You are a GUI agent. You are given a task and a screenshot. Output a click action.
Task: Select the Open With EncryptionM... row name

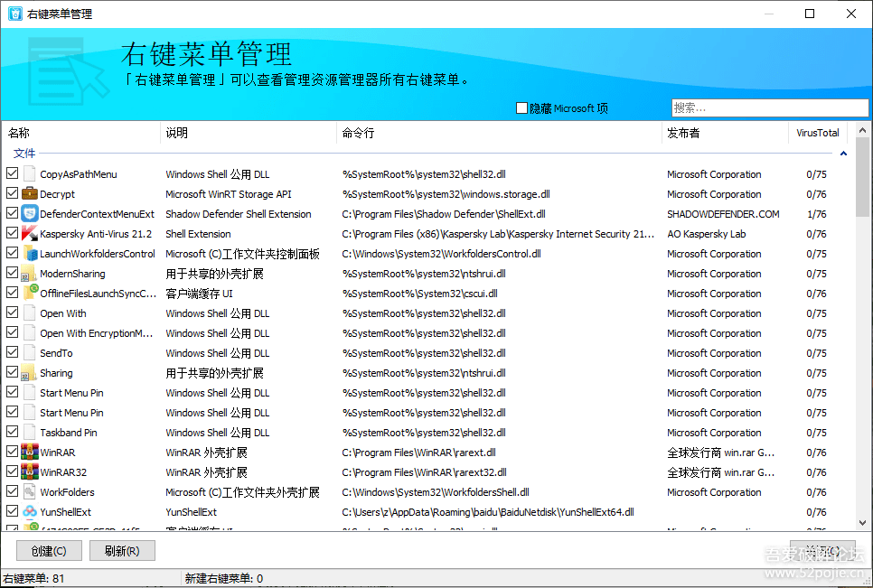coord(97,333)
